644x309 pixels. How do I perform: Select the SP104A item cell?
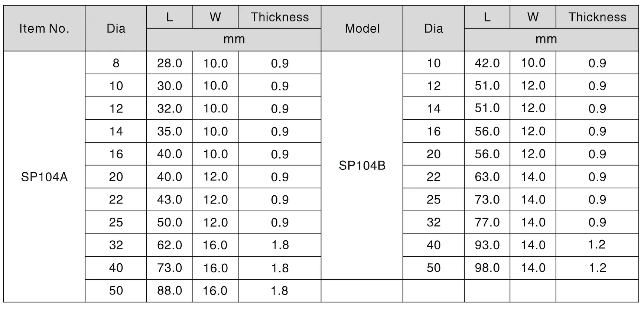click(44, 177)
